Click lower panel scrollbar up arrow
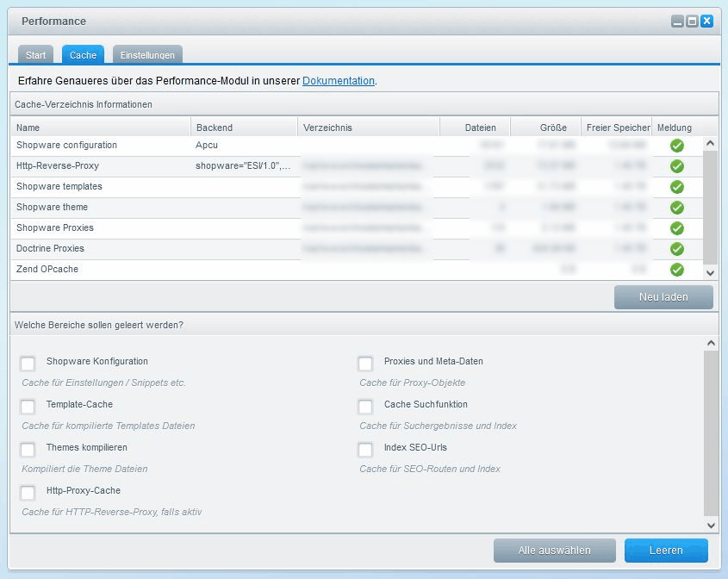Image resolution: width=728 pixels, height=579 pixels. click(711, 343)
